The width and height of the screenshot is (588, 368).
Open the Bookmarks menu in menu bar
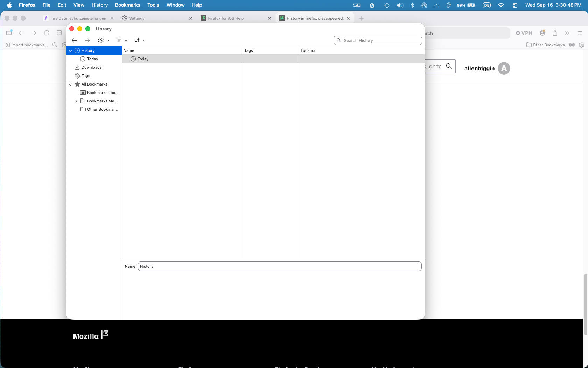pyautogui.click(x=127, y=5)
